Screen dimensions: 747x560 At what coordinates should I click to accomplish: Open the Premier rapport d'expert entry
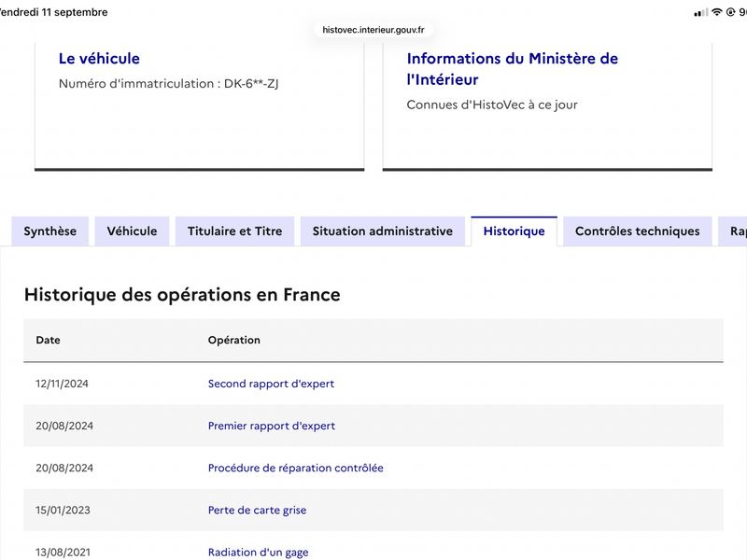coord(272,426)
